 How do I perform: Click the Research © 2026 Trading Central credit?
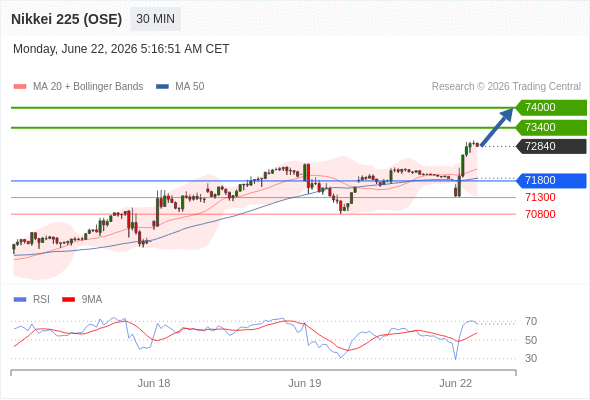(x=506, y=87)
